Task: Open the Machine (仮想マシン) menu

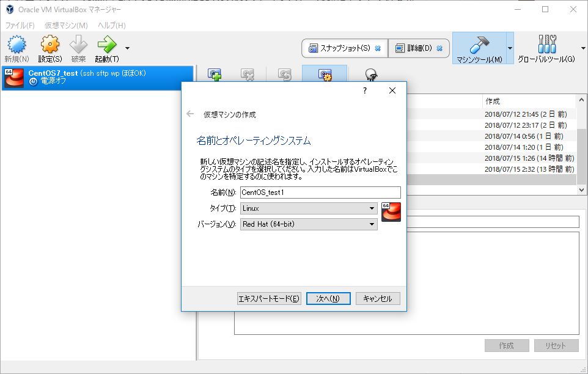Action: (x=66, y=25)
